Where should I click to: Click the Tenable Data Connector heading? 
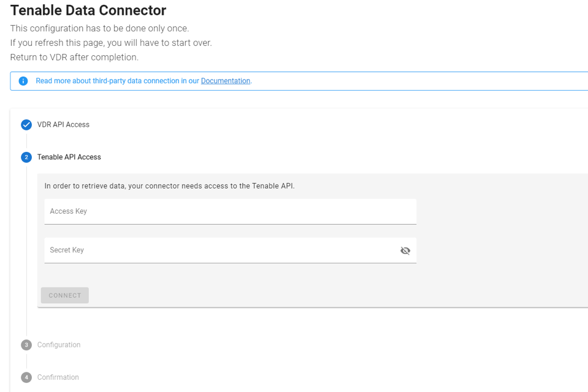tap(88, 10)
